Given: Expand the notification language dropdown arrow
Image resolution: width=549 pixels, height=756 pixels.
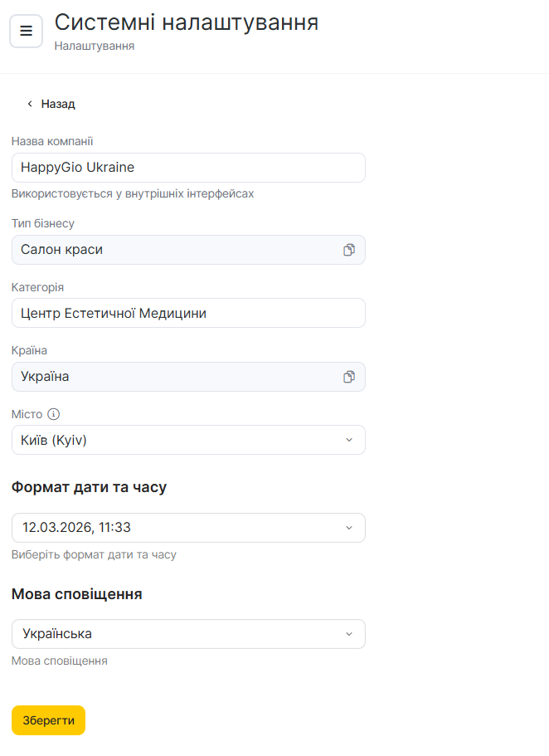Looking at the screenshot, I should (x=349, y=634).
